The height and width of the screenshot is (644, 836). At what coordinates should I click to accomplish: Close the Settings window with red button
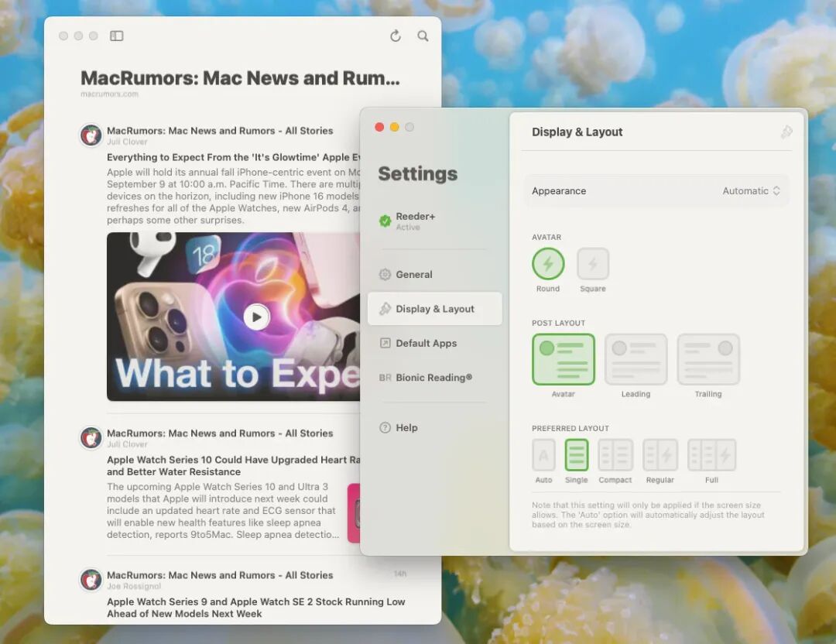click(379, 127)
